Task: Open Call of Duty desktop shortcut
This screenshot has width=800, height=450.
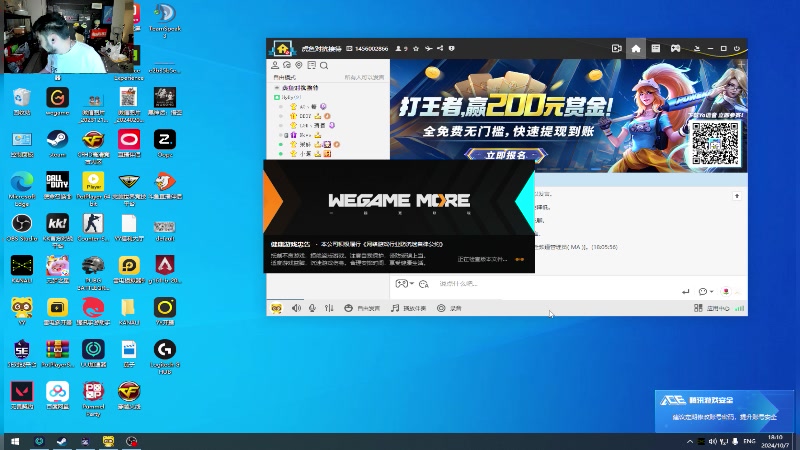Action: click(57, 185)
